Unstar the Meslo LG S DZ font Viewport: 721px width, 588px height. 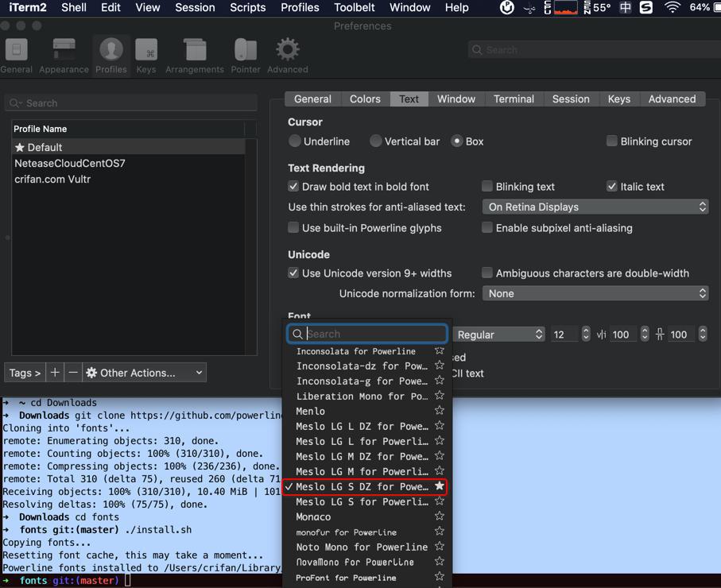440,486
